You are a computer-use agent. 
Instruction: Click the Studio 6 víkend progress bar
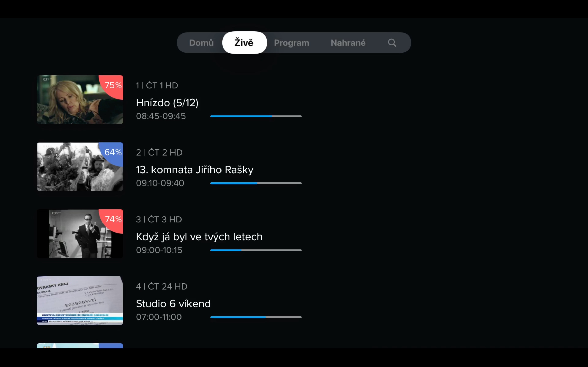[256, 317]
